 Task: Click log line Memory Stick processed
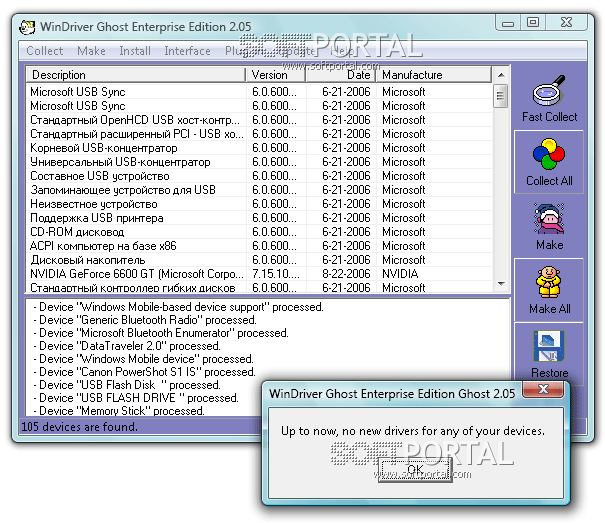pos(119,411)
